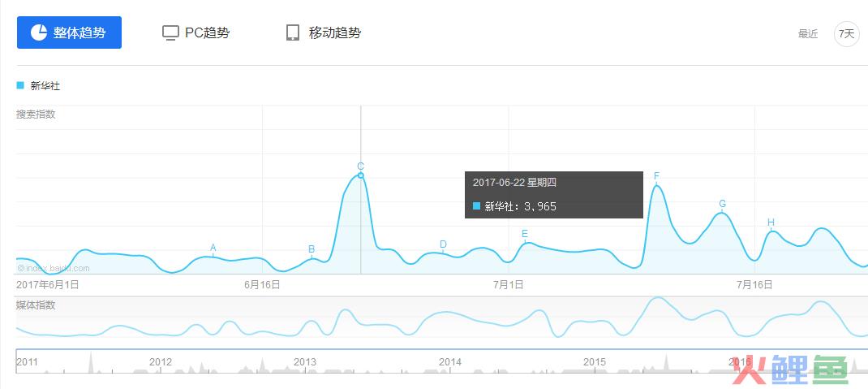Click the 7月16日 axis label
The width and height of the screenshot is (868, 389).
pos(754,285)
